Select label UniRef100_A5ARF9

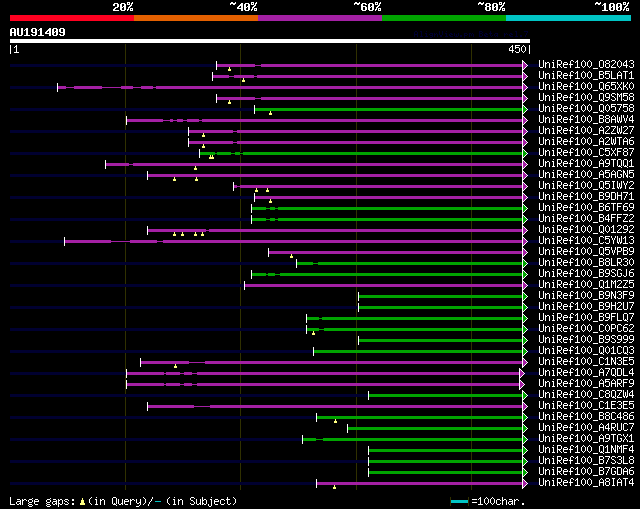586,384
